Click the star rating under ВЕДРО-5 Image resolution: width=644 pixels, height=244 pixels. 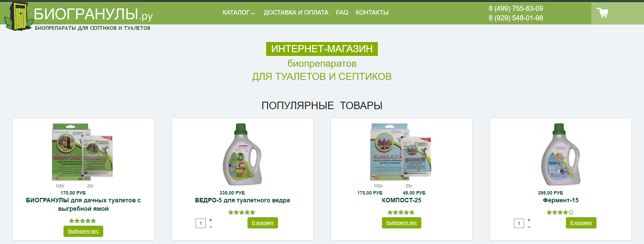[242, 212]
